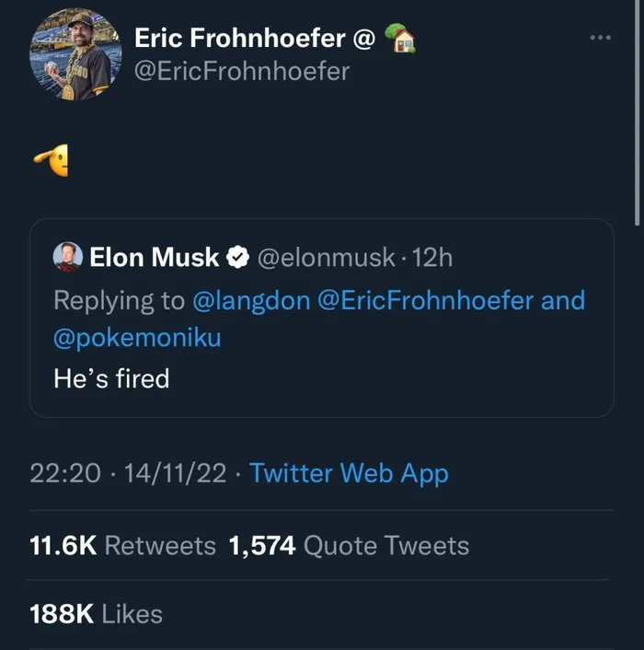Click the @EricFrohnhoefer handle under name
The height and width of the screenshot is (650, 644).
tap(242, 71)
